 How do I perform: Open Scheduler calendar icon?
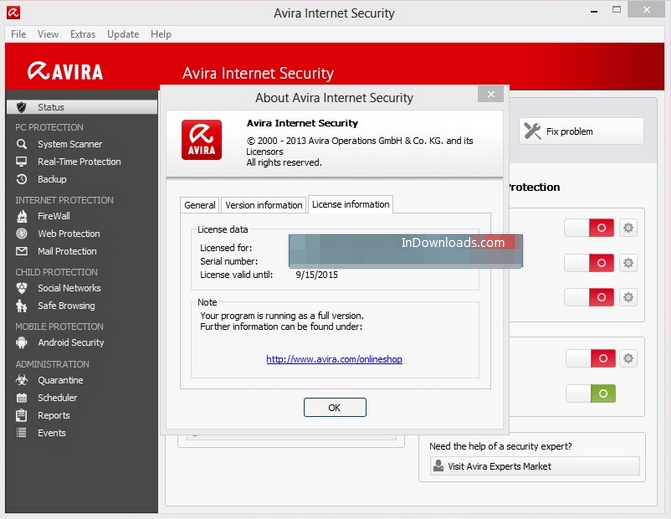pos(21,398)
